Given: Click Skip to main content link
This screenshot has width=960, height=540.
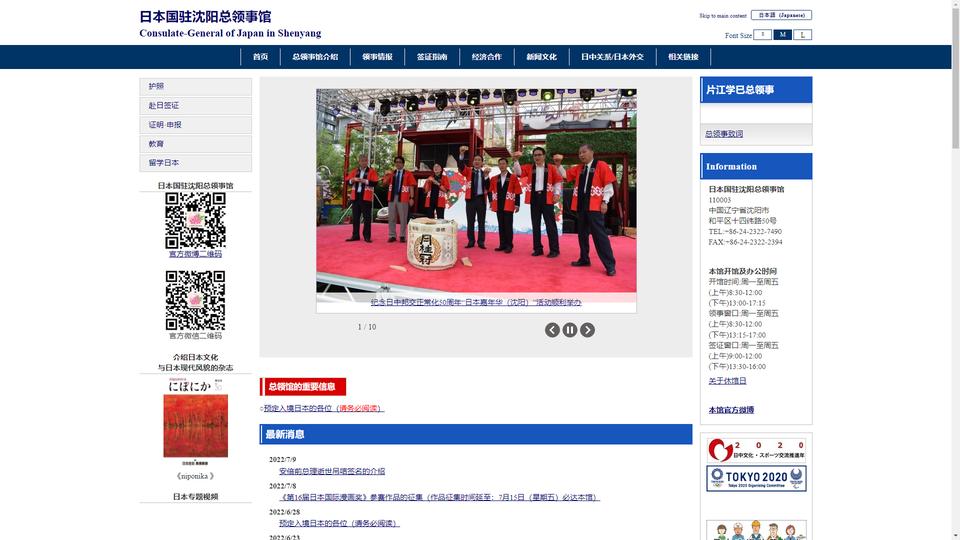Looking at the screenshot, I should 722,16.
